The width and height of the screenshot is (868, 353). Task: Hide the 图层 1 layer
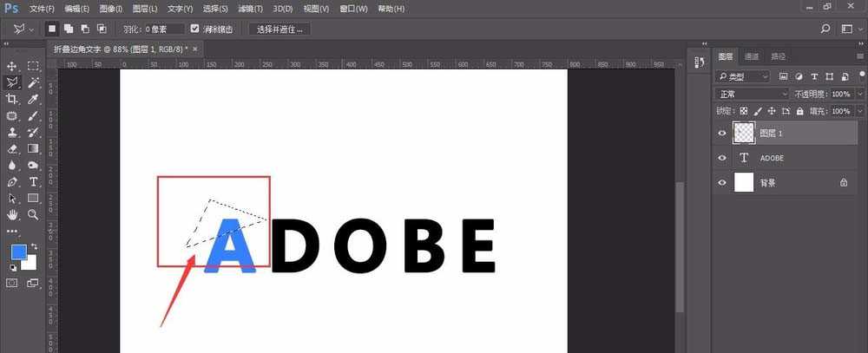click(x=721, y=133)
